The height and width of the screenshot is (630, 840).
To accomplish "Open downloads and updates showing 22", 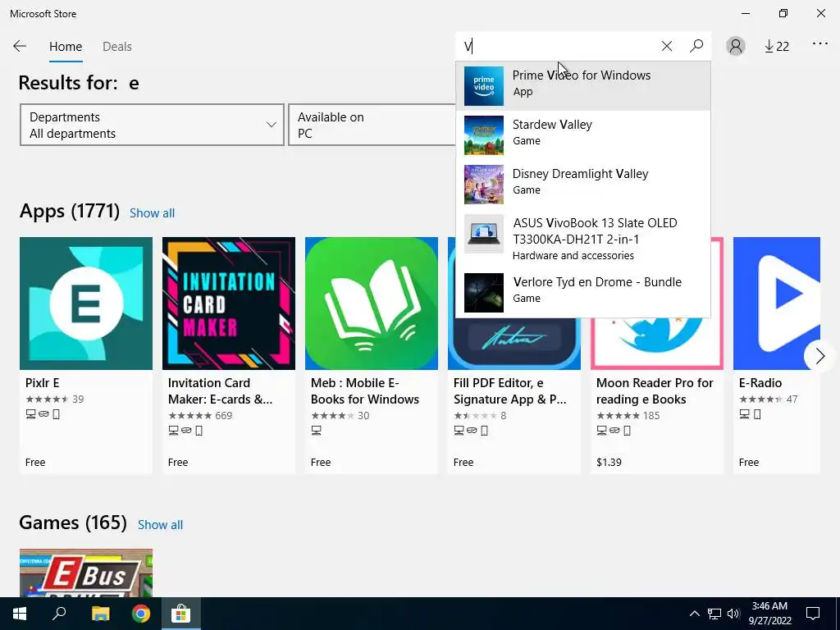I will tap(776, 47).
